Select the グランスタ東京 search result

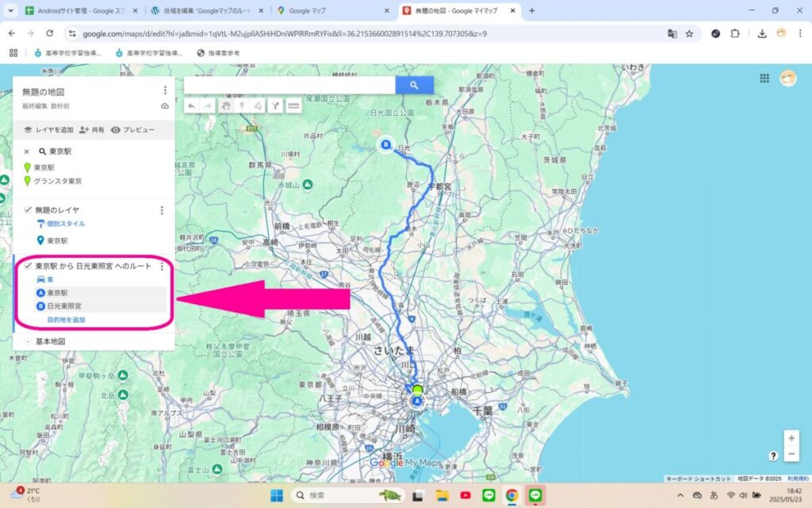(x=53, y=181)
